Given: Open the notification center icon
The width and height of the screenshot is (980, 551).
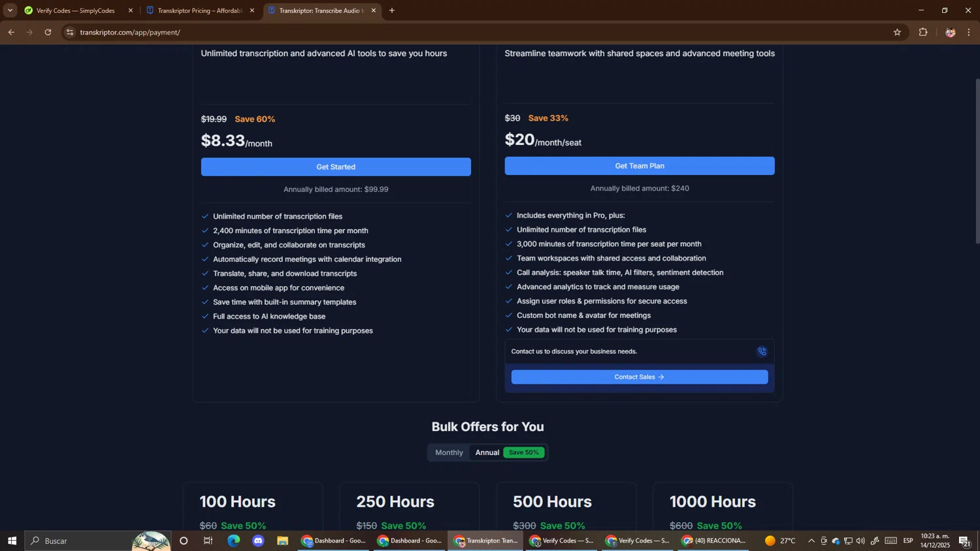Looking at the screenshot, I should click(x=965, y=541).
